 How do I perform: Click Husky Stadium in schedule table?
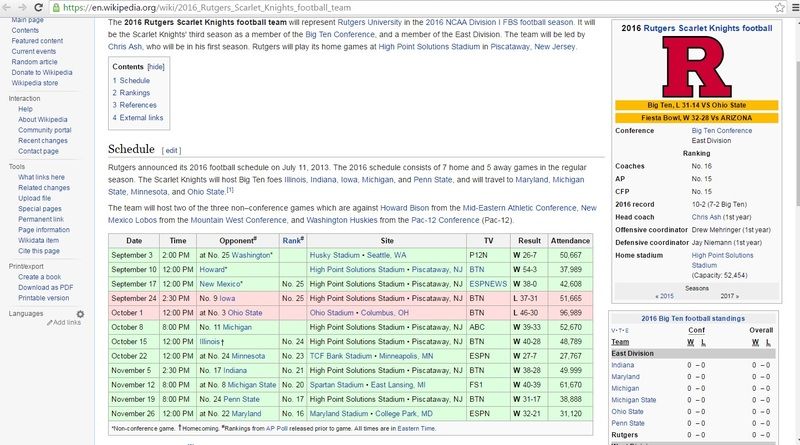click(334, 255)
